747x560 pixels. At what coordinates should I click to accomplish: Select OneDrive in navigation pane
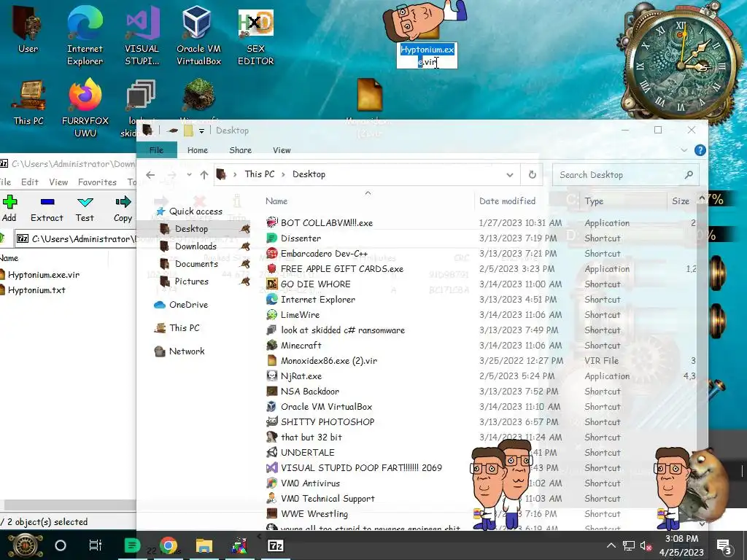click(187, 305)
